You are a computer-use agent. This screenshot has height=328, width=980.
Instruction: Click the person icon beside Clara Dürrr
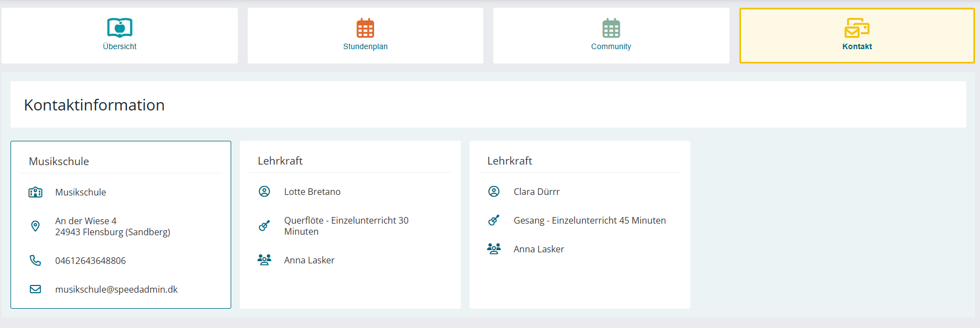pos(494,192)
